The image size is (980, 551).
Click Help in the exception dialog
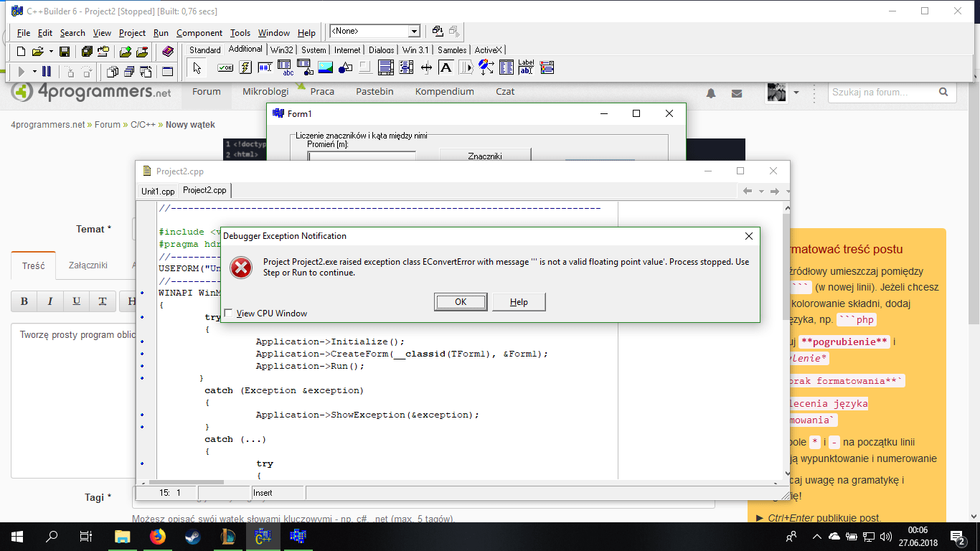click(x=519, y=302)
